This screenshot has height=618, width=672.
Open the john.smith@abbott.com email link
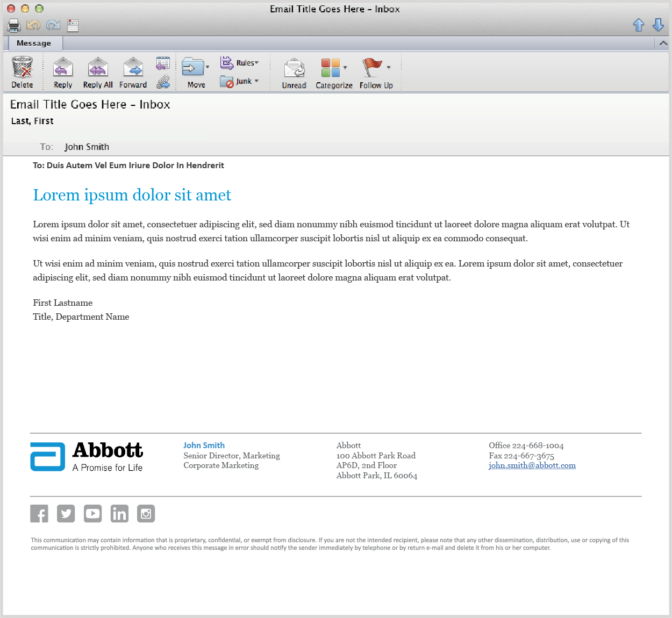[532, 465]
